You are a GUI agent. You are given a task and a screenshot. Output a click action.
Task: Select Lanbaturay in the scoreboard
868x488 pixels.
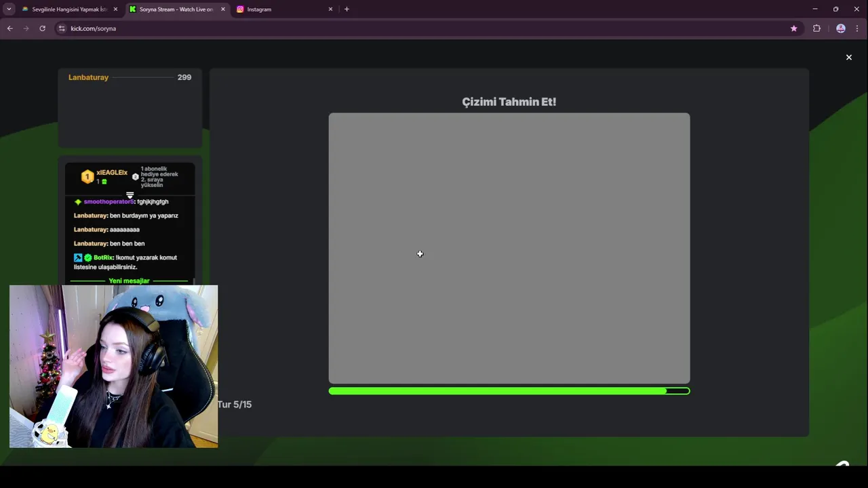click(x=88, y=77)
